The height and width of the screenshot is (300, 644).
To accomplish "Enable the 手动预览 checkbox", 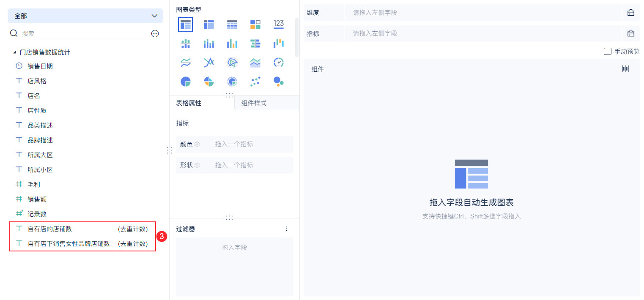I will [608, 52].
